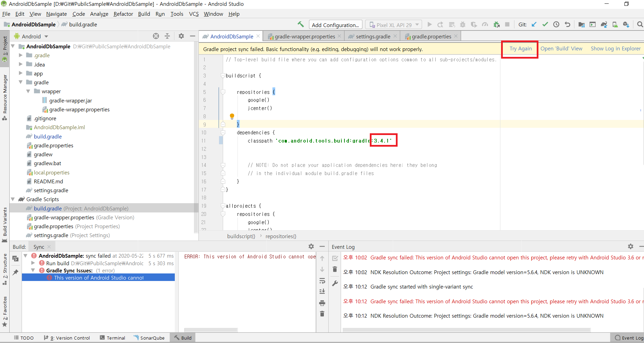Click run Anything icon beside Device File Explorer
This screenshot has width=644, height=343.
tap(593, 24)
